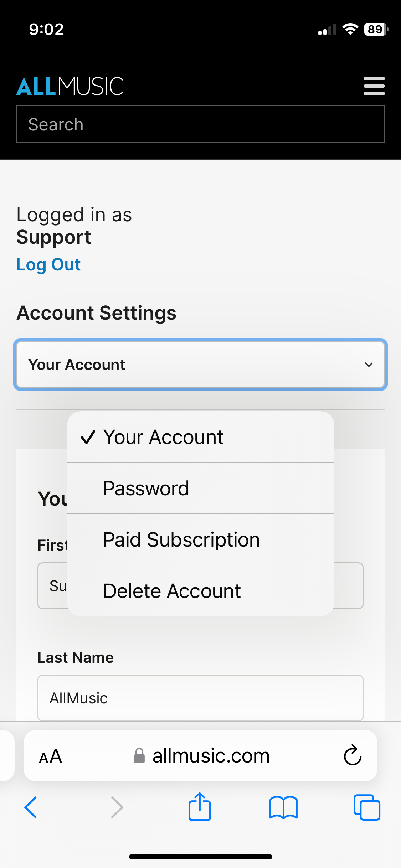Open the AA reader options

51,756
